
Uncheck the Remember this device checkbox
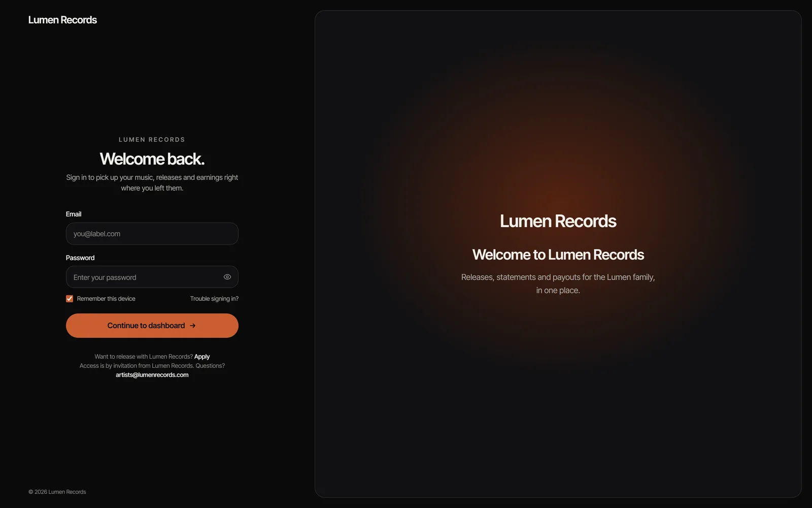coord(70,299)
